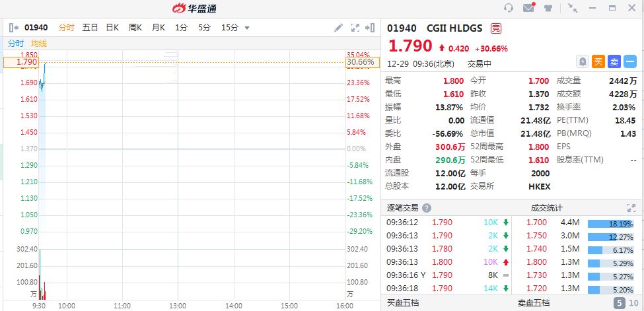Screen dimensions: 644x311
Task: Open the skin theme shirt icon
Action: [548, 8]
